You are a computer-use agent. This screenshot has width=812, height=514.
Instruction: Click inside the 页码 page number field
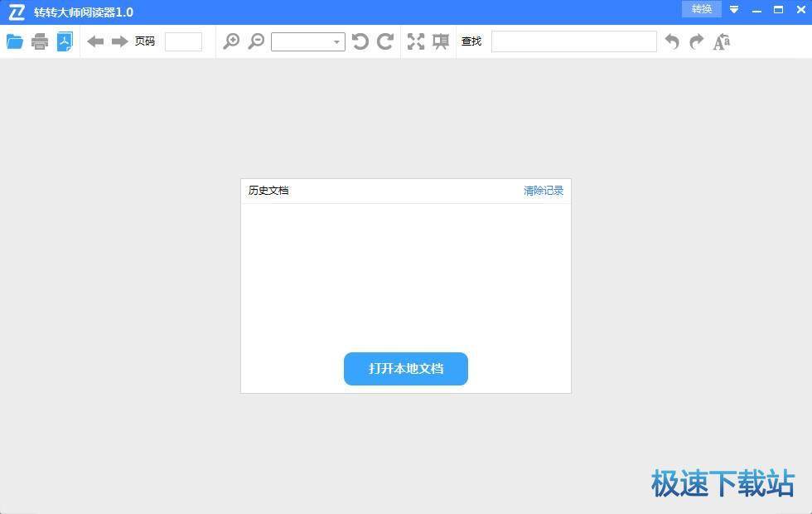pos(183,41)
